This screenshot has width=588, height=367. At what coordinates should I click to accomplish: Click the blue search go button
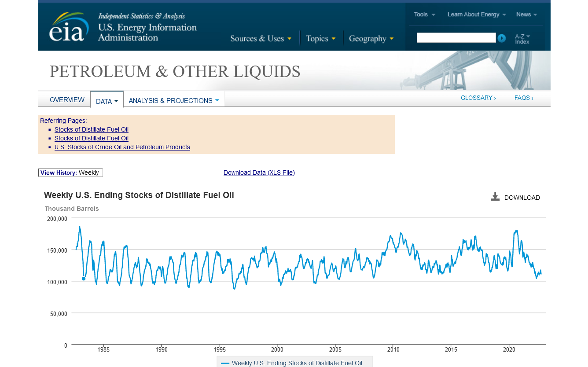[501, 38]
